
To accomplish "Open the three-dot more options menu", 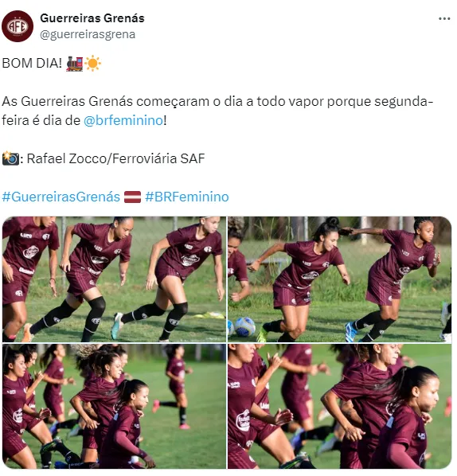I will click(x=444, y=19).
